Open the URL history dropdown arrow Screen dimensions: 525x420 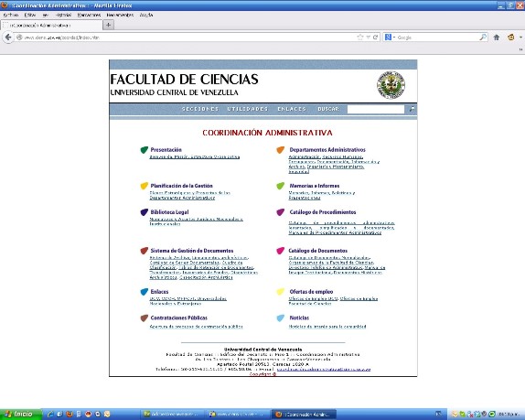(x=368, y=38)
